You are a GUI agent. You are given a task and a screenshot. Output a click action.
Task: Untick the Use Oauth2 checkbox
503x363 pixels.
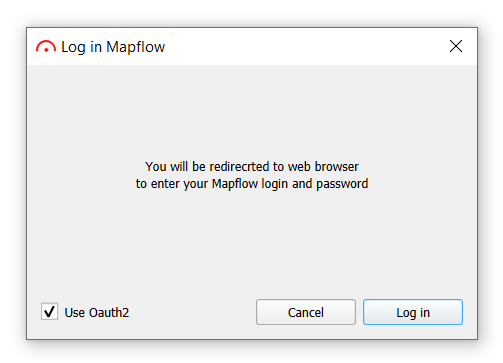[49, 311]
